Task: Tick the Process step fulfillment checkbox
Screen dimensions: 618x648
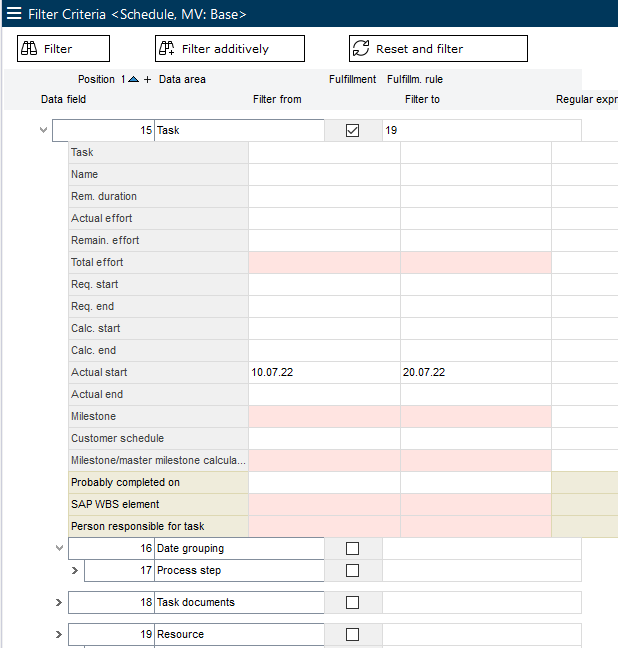Action: [x=352, y=570]
